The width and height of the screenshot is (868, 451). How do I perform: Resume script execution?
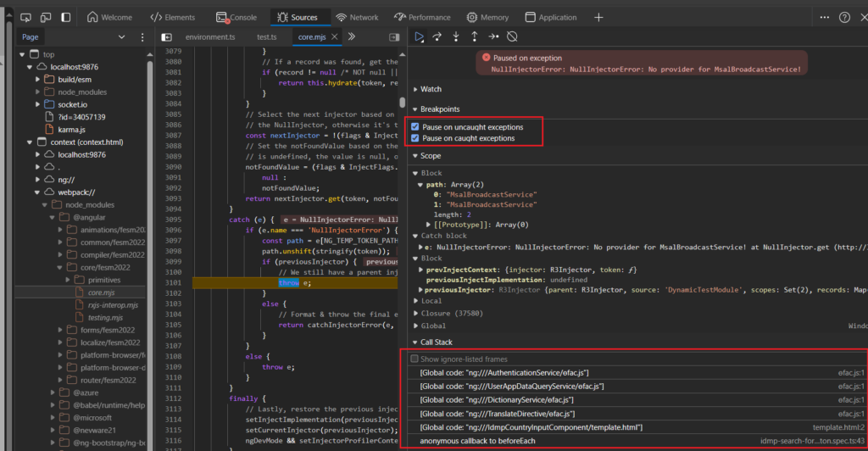pyautogui.click(x=419, y=36)
